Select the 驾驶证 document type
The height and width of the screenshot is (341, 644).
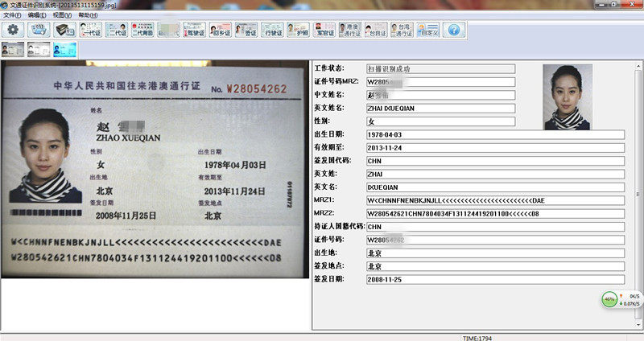tap(194, 30)
